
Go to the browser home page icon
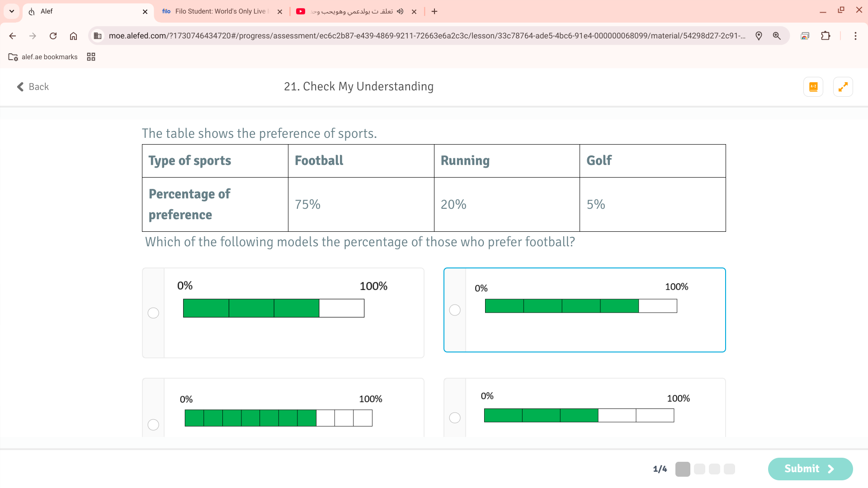[x=73, y=36]
